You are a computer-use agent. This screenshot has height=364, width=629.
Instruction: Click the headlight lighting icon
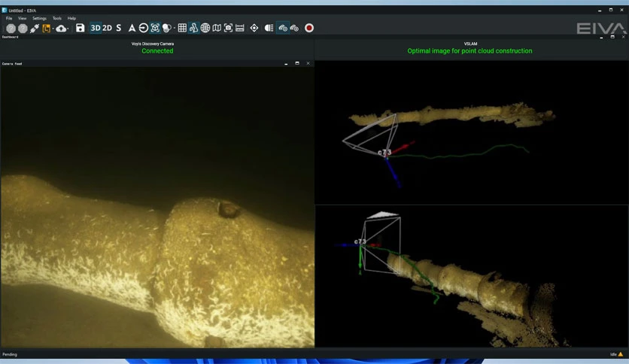coord(269,28)
